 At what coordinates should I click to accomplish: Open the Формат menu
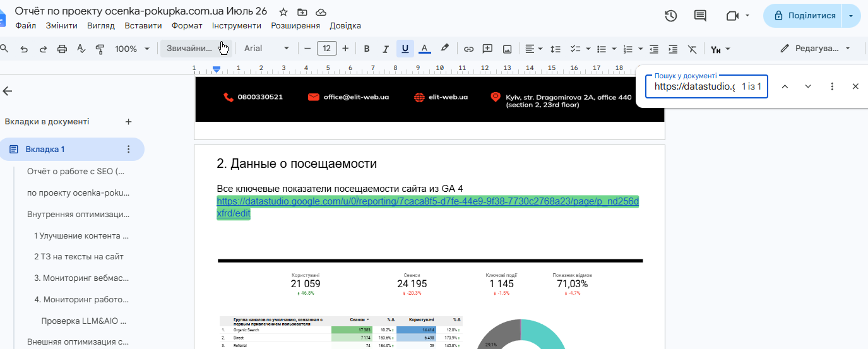(x=187, y=26)
